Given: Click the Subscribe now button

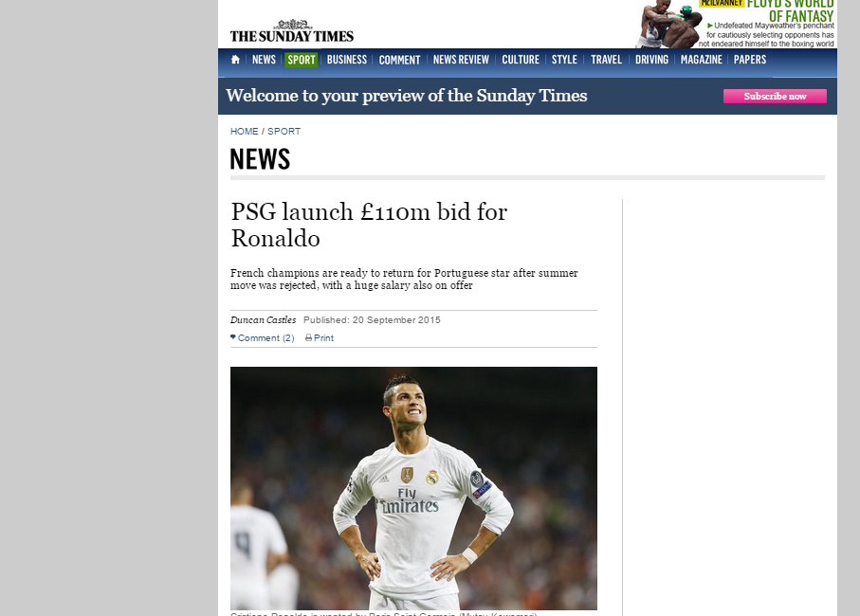Looking at the screenshot, I should [775, 96].
